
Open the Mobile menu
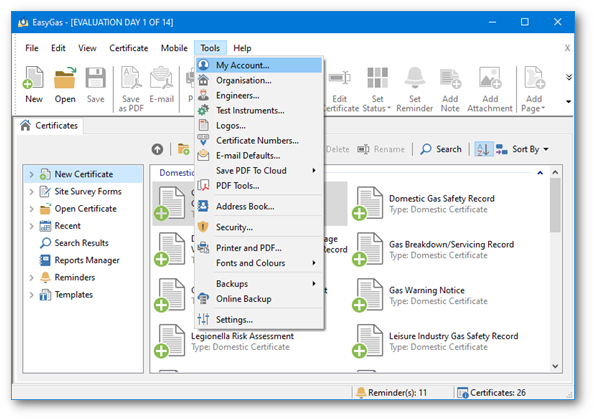[174, 48]
